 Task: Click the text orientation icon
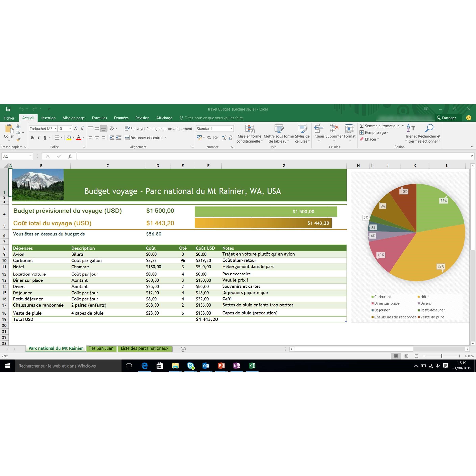point(112,128)
